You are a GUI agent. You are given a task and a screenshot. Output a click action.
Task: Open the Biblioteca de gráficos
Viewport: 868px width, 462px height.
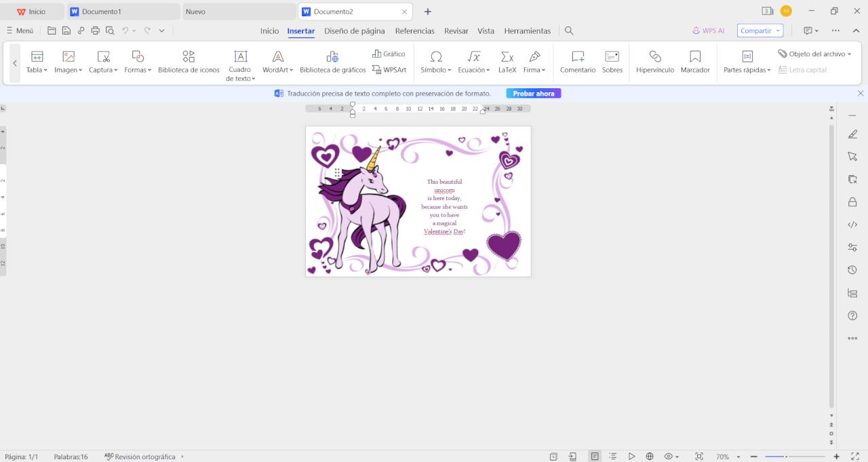tap(332, 61)
